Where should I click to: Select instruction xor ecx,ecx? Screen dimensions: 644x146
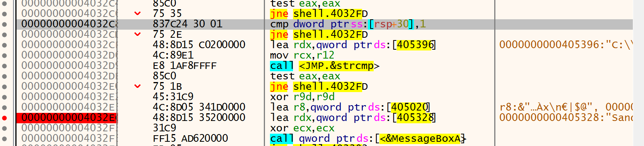302,128
